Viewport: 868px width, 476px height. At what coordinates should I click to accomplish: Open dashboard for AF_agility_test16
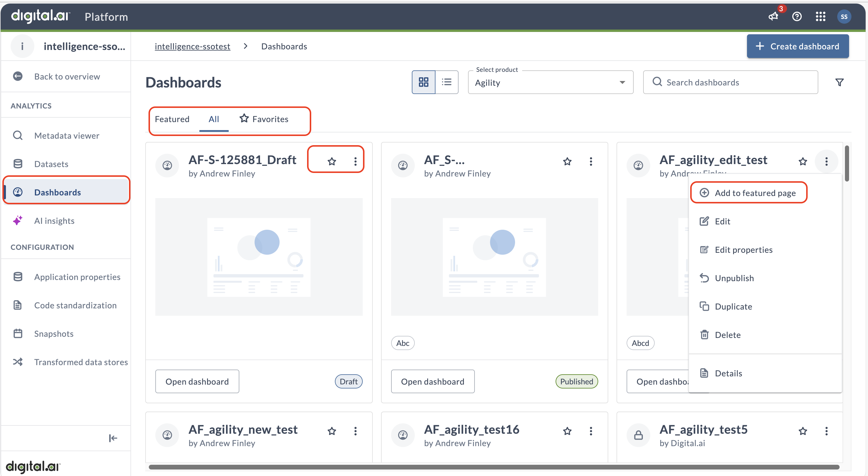(472, 430)
